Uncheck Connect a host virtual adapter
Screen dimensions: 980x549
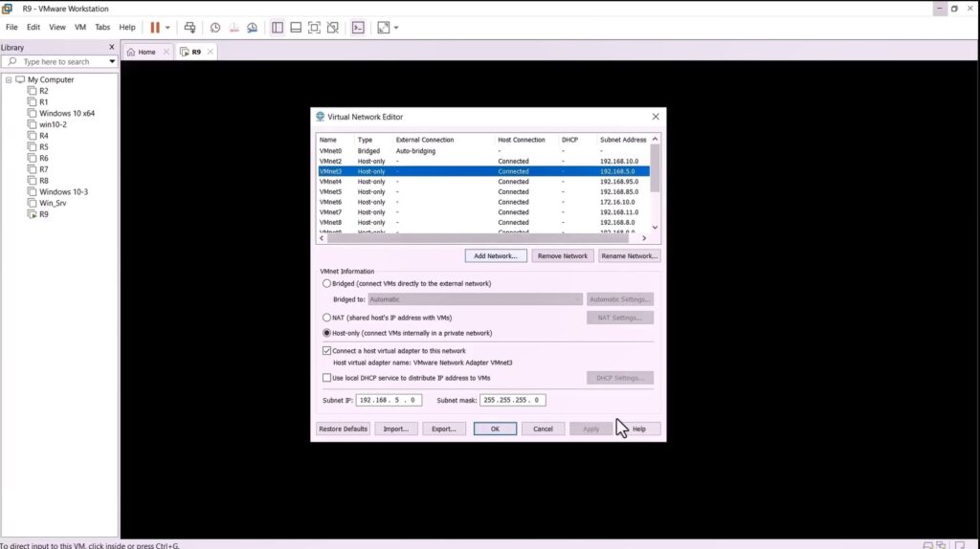(326, 351)
